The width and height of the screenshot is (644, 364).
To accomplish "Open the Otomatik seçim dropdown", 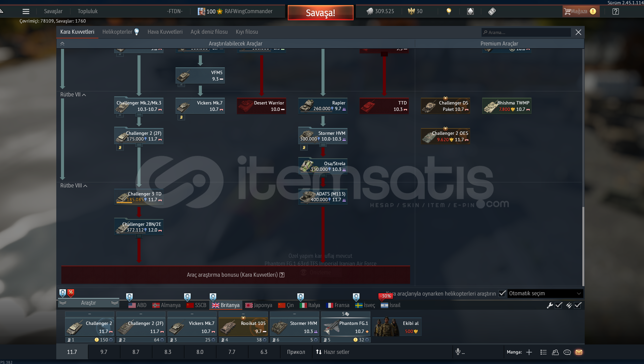I will click(x=545, y=293).
